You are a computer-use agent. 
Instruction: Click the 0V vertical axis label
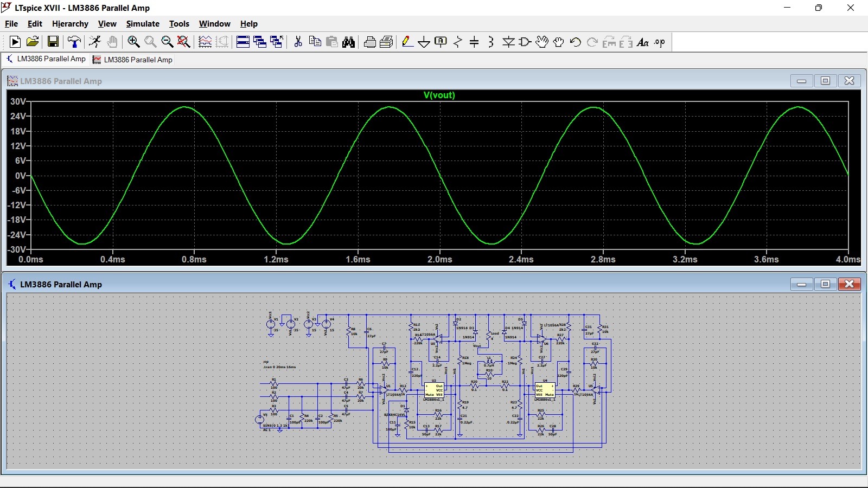click(x=20, y=176)
